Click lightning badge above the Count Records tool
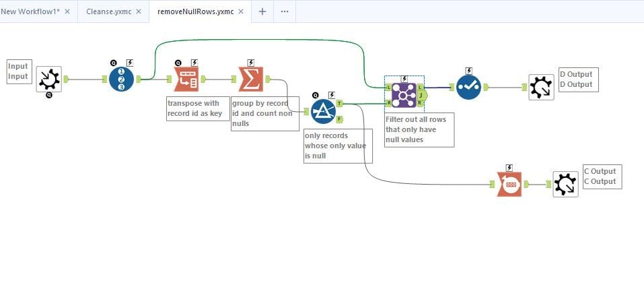 (x=509, y=168)
